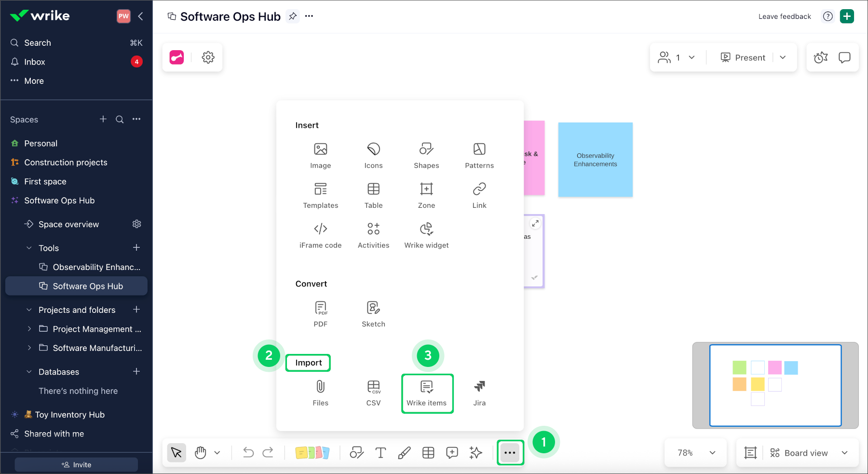Insert an Image from the menu
868x474 pixels.
(321, 155)
